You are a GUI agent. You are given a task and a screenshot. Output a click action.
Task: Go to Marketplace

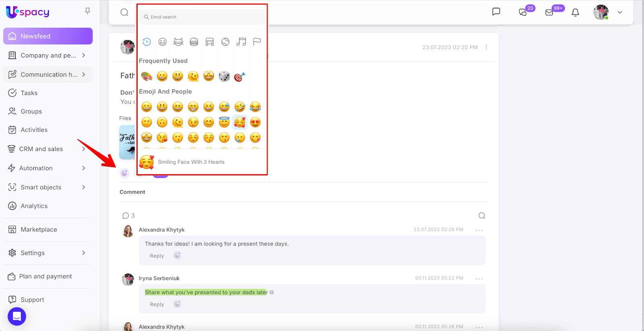(39, 230)
